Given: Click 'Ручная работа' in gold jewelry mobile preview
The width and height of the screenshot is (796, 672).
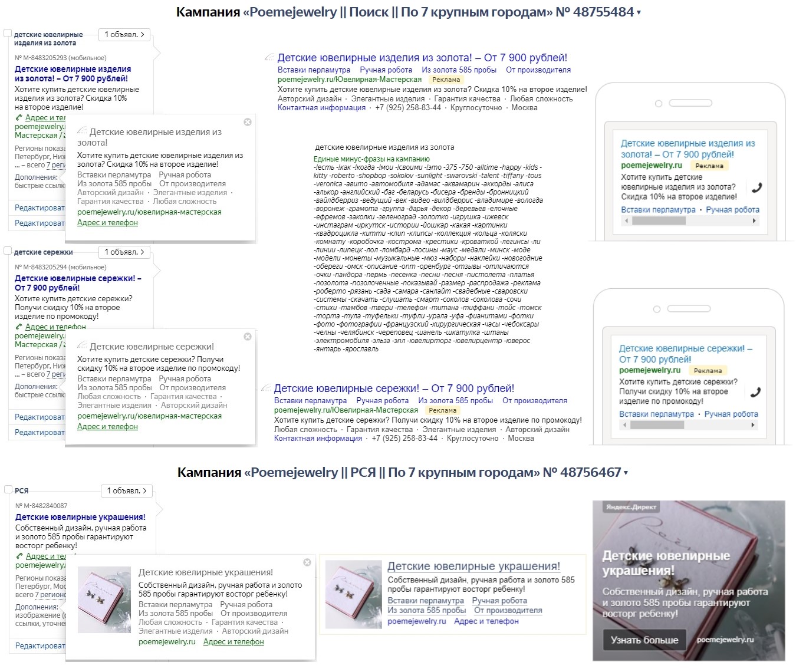Looking at the screenshot, I should coord(733,210).
